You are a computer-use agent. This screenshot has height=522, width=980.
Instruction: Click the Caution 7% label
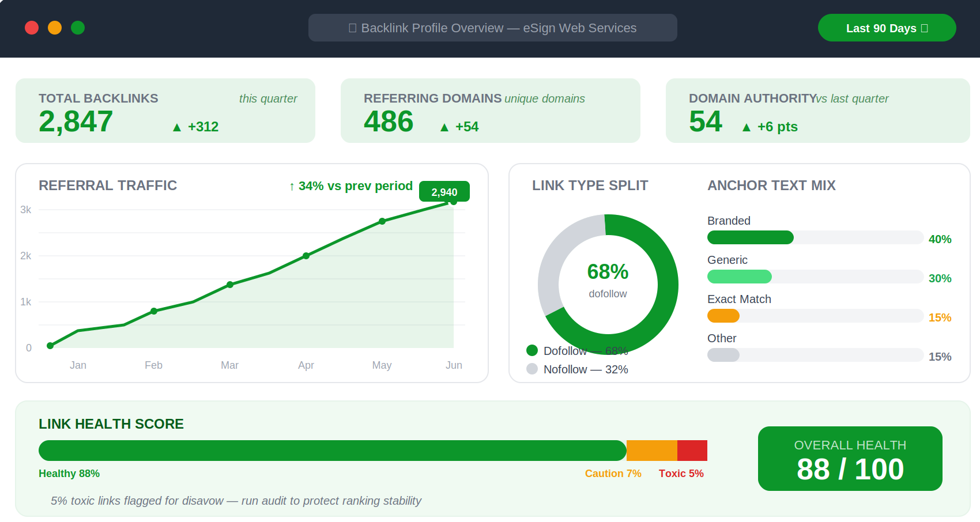coord(613,474)
